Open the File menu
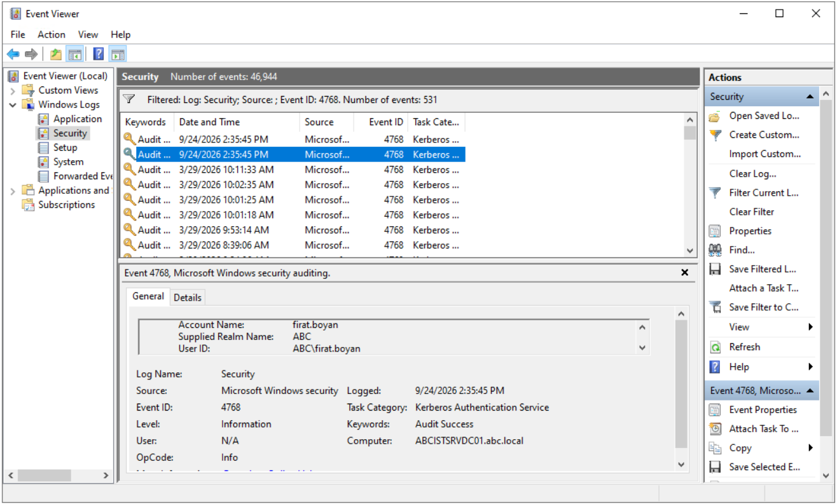837x504 pixels. 18,34
